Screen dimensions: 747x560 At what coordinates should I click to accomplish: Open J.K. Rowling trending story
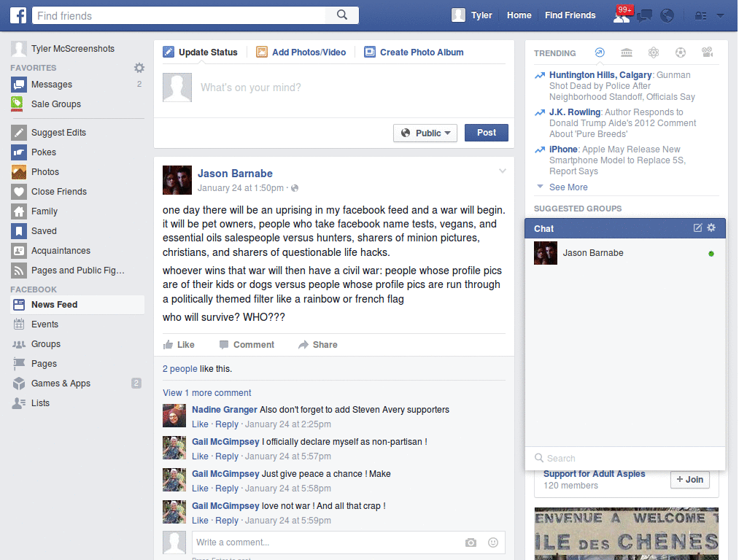point(575,112)
